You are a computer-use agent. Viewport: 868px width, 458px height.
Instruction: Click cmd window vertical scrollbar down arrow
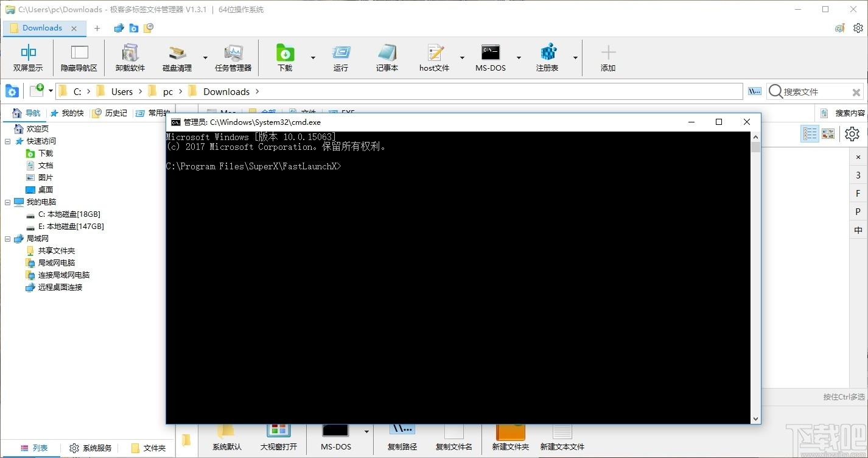755,418
